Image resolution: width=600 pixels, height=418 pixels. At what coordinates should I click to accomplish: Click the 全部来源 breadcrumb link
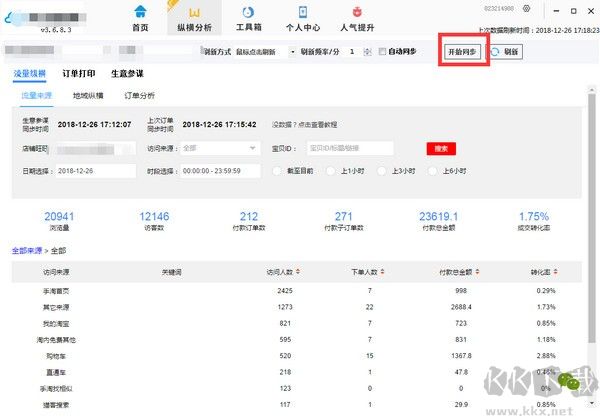27,251
